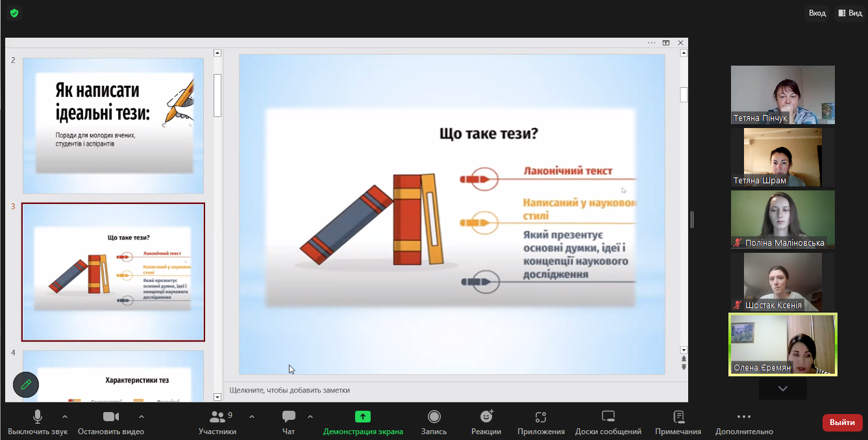Click slide number 2 label
The width and height of the screenshot is (868, 440).
pos(13,60)
